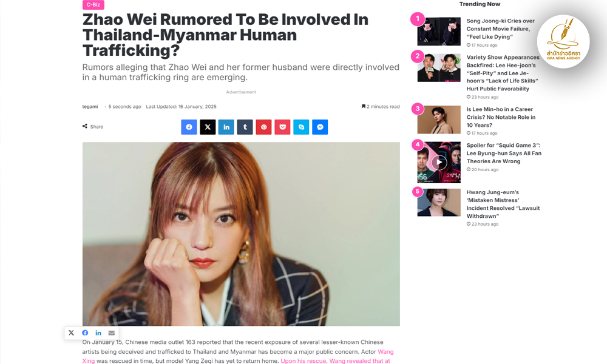Play the Squid Game 3 video thumbnail
The image size is (607, 364).
coord(439,163)
